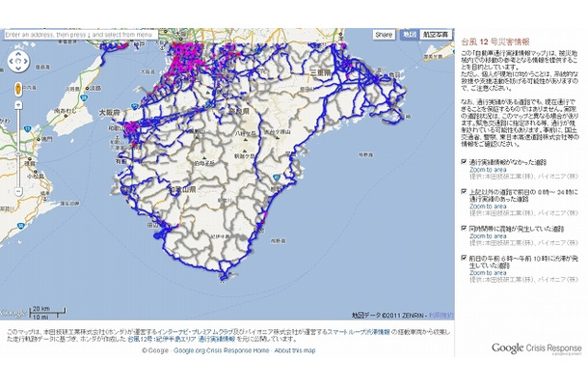Open the About this map link
Viewport: 588px width, 386px height.
tap(295, 350)
